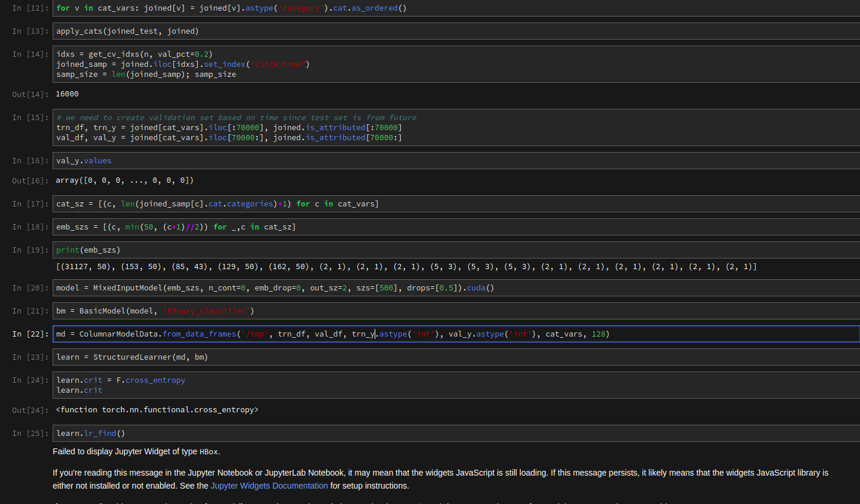Click into the cat_sz list comprehension cell

(x=456, y=204)
